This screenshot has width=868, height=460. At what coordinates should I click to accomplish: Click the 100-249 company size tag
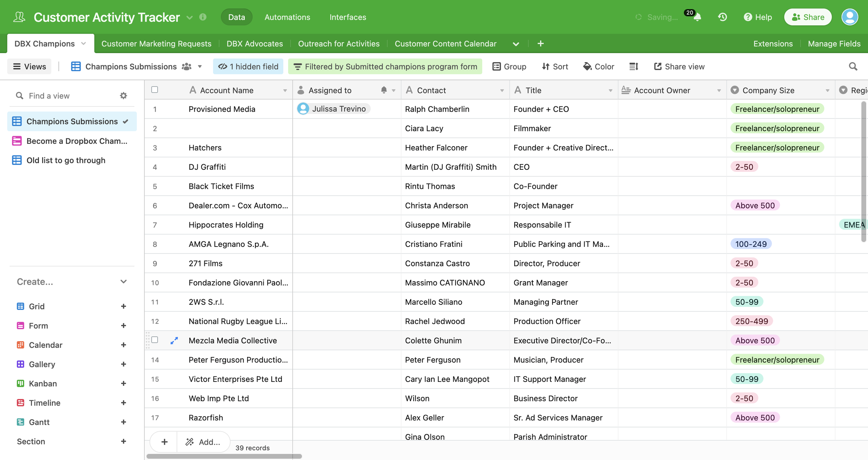click(x=751, y=244)
